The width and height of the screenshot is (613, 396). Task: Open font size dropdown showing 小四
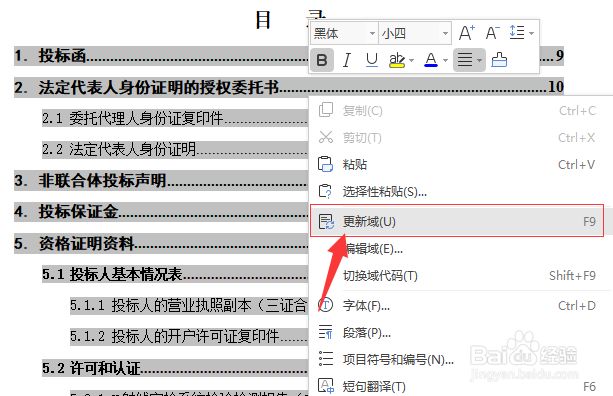point(445,34)
